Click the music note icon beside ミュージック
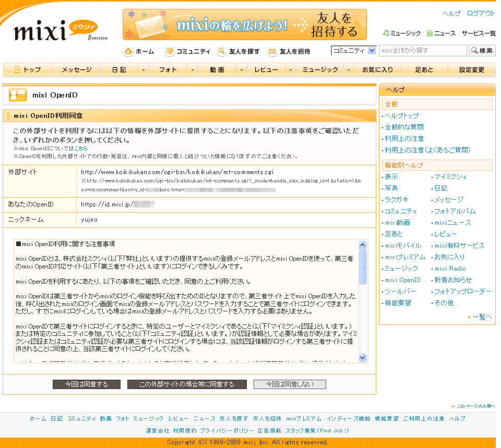This screenshot has height=448, width=501. [x=386, y=33]
